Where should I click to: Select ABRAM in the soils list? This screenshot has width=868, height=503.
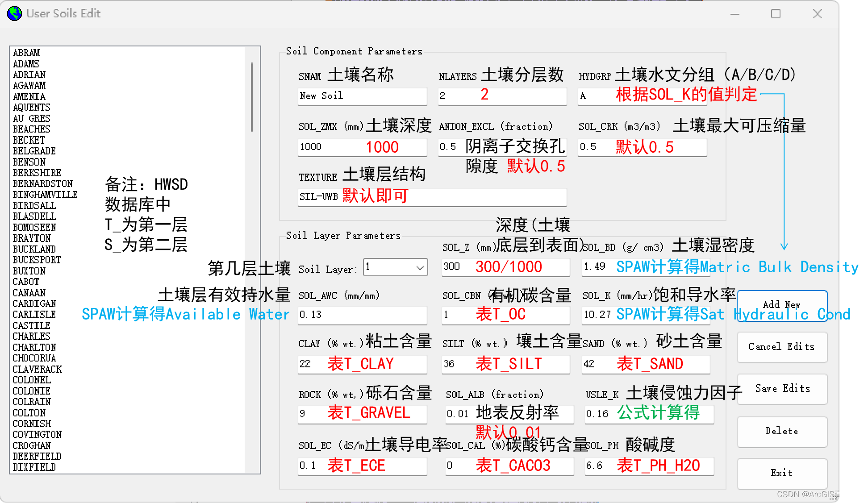26,53
